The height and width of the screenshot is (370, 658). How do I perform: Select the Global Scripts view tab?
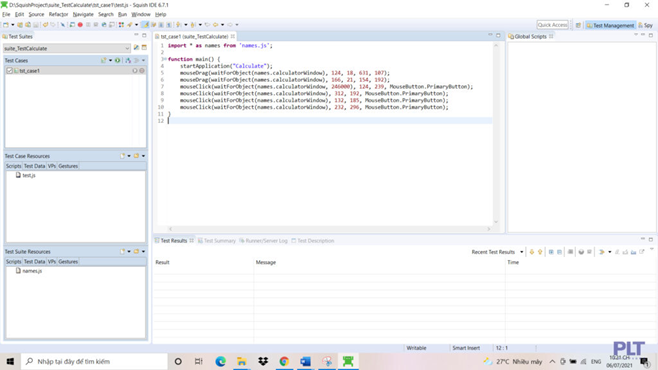pos(530,36)
